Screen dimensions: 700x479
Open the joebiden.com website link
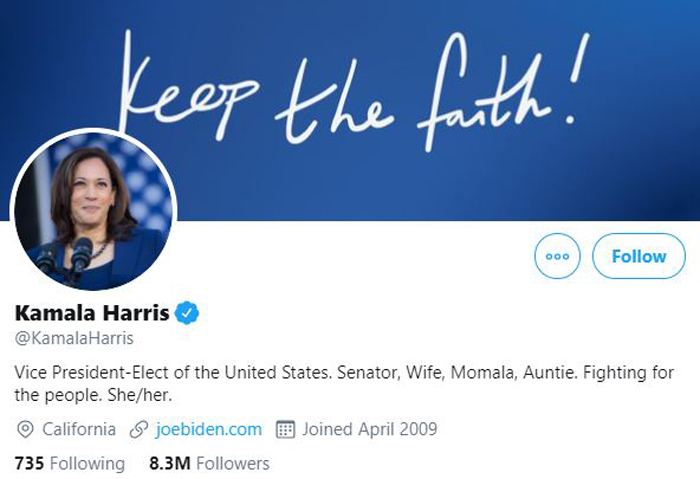click(209, 429)
